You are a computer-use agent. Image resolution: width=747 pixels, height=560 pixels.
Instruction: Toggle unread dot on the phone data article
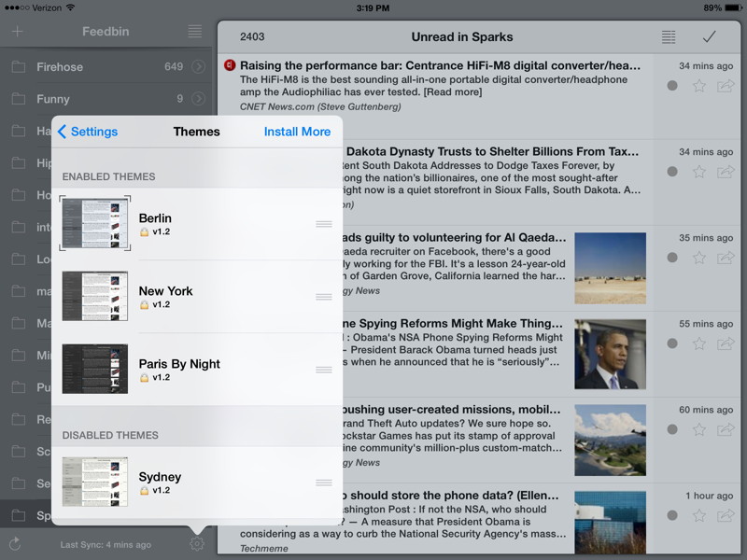[672, 515]
